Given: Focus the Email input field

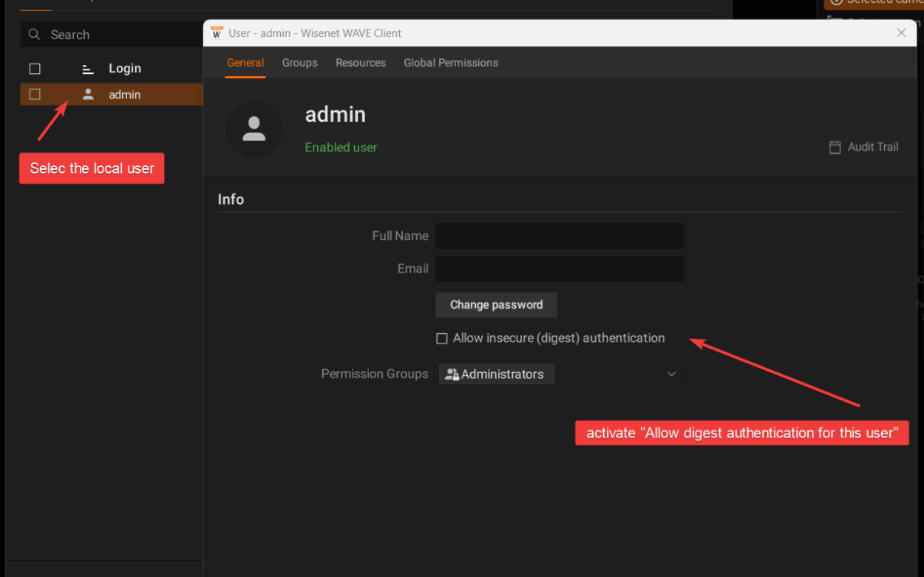Looking at the screenshot, I should (560, 269).
